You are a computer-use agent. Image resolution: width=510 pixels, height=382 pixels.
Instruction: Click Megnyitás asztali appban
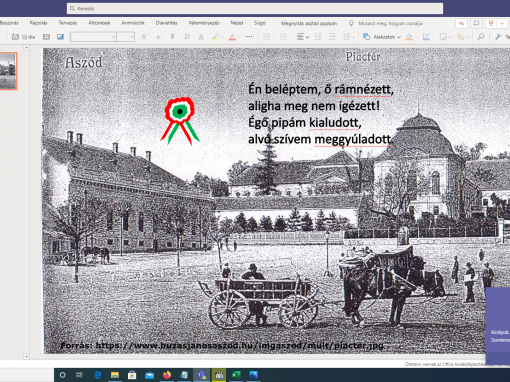pos(309,23)
